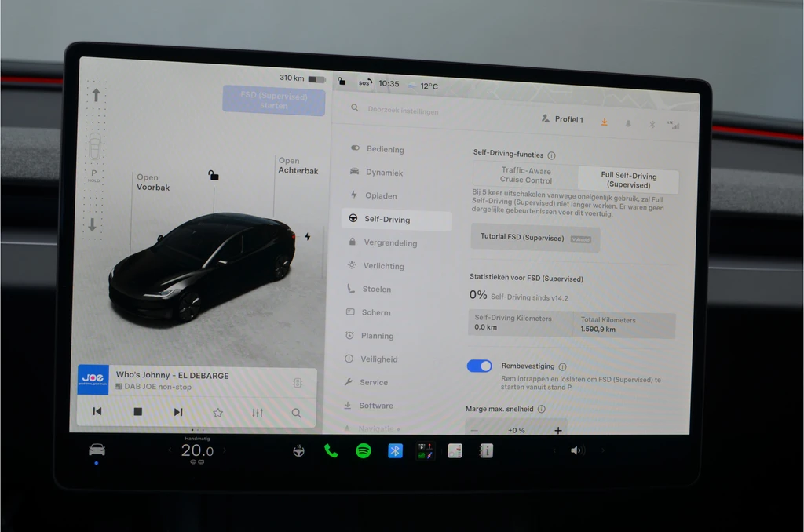
Task: Lower cabin temperature with the left chevron
Action: point(170,450)
